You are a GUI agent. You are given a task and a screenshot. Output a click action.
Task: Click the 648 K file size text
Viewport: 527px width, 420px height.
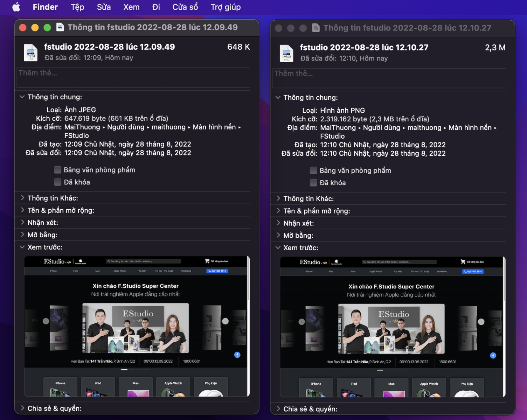coord(238,47)
